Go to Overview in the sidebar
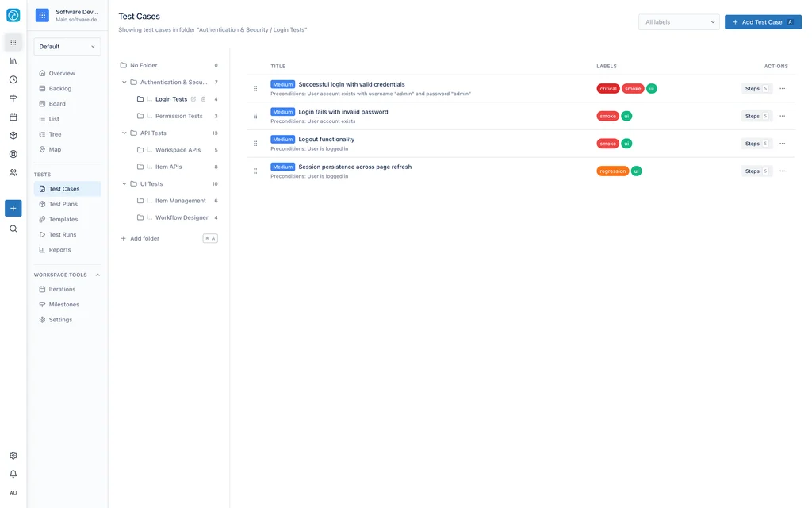812x508 pixels. coord(67,74)
